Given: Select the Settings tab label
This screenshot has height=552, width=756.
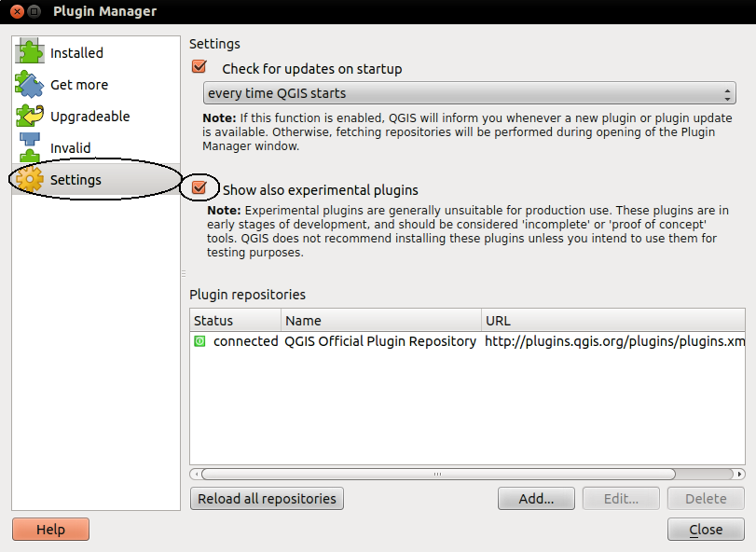Looking at the screenshot, I should [x=76, y=180].
